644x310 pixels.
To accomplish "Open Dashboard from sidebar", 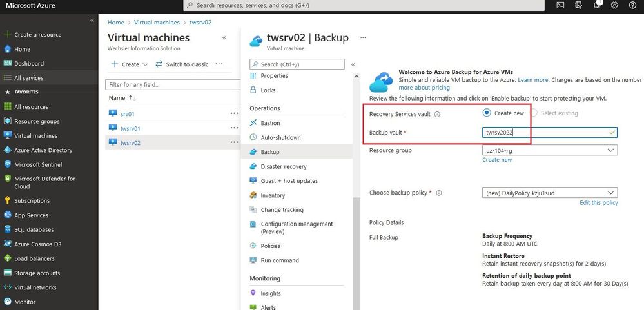I will [29, 64].
